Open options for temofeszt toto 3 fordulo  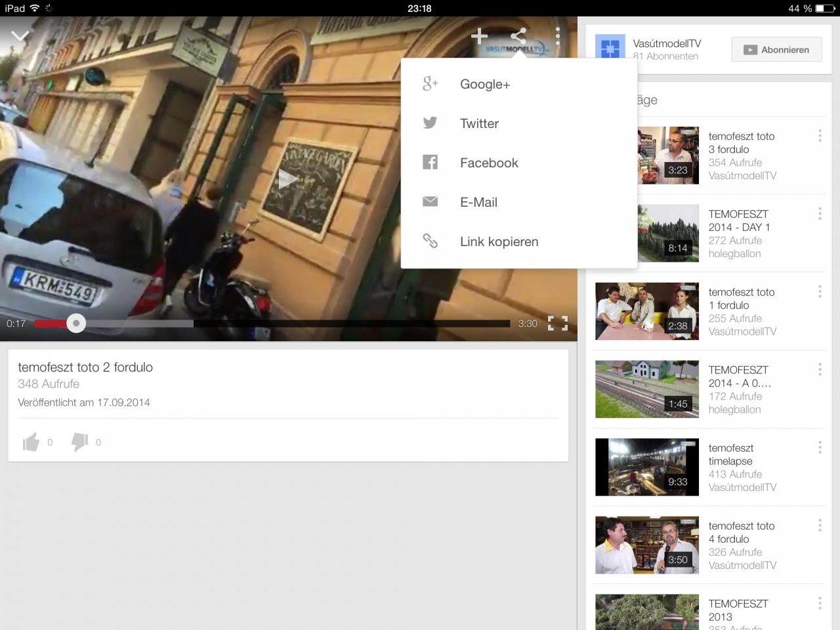pyautogui.click(x=820, y=136)
